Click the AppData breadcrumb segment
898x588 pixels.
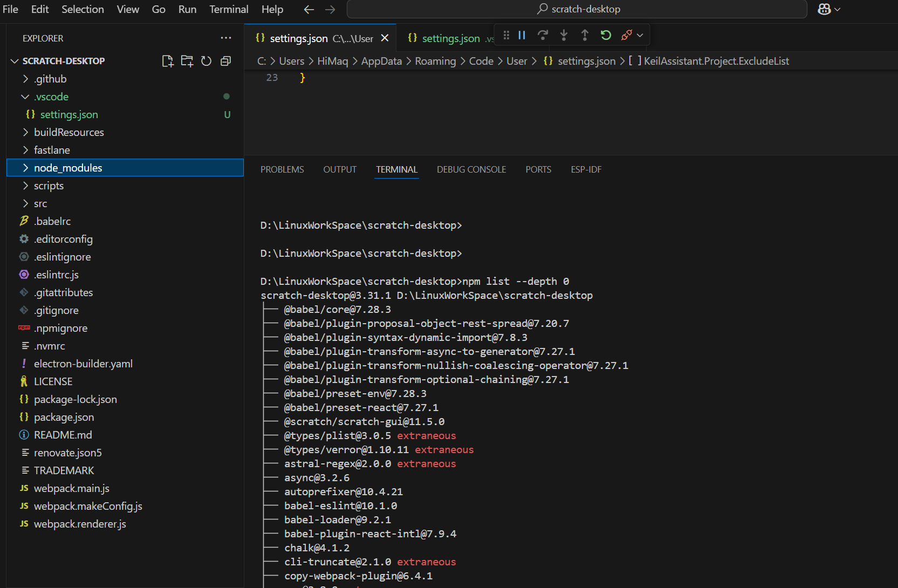[x=381, y=61]
